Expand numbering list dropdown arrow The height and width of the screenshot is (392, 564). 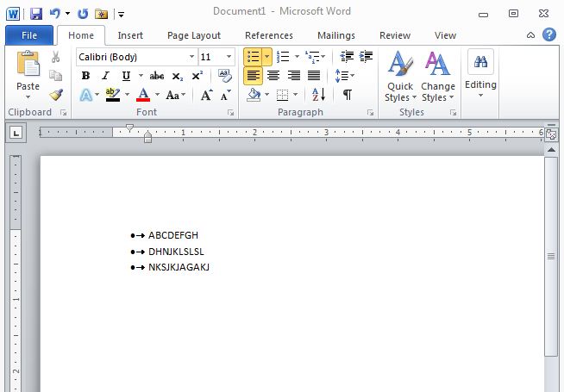click(297, 57)
